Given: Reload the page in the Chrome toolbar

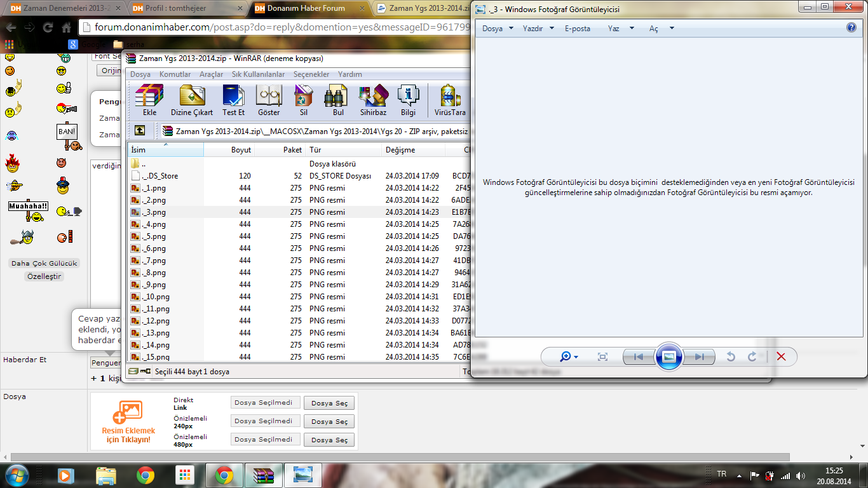Looking at the screenshot, I should pos(48,28).
